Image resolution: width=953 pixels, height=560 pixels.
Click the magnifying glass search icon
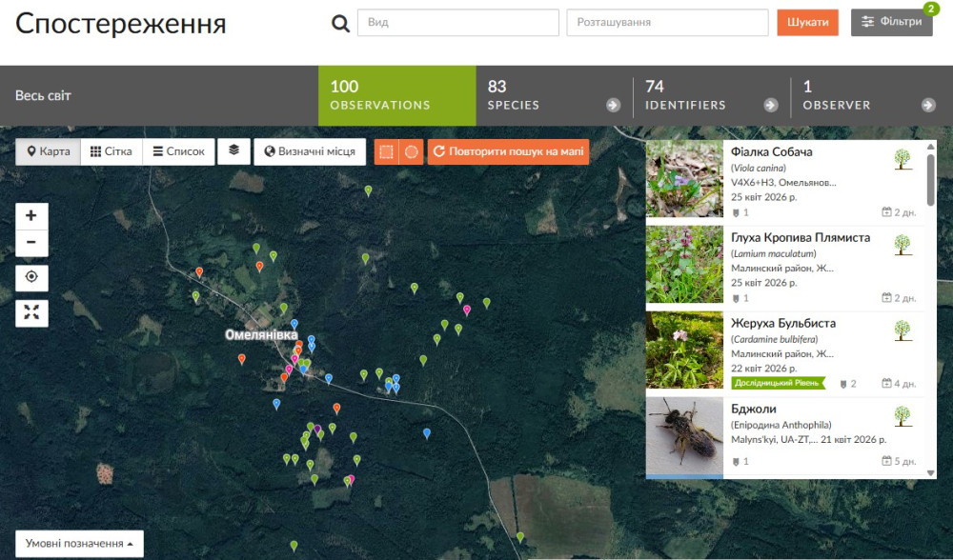click(340, 24)
